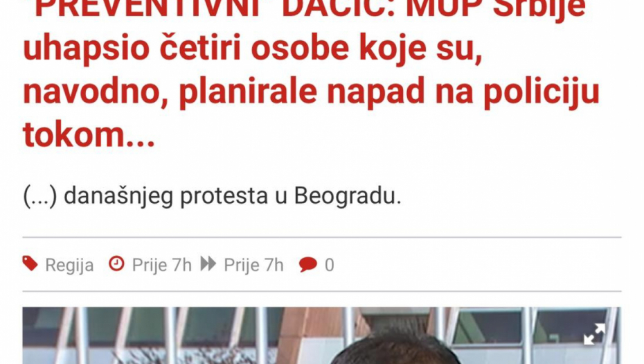Click the word 'Beogradu' in the subtitle

click(348, 196)
